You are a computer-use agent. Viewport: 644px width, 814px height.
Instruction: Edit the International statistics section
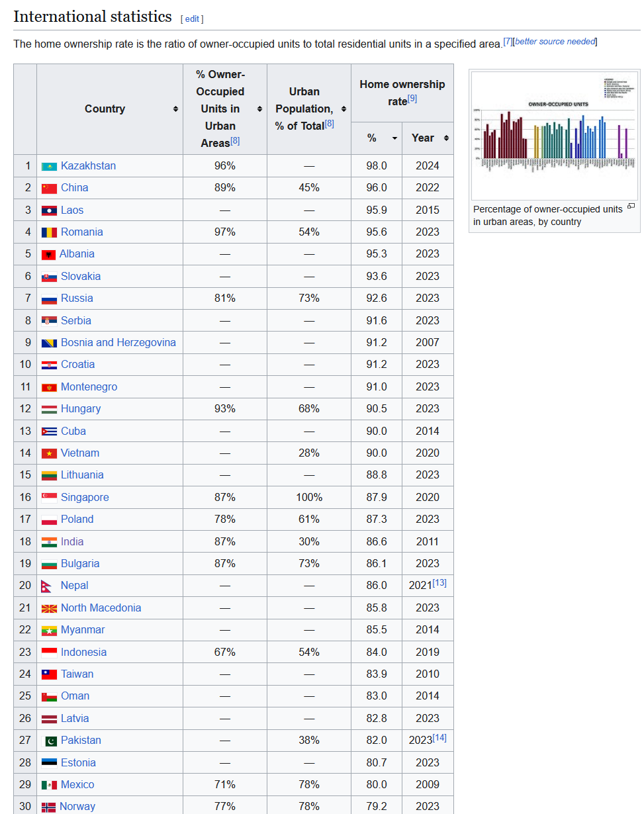192,19
